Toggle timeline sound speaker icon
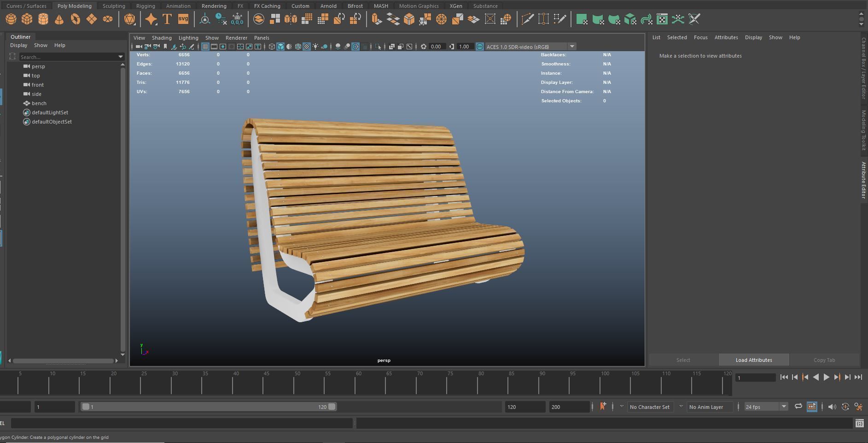This screenshot has width=868, height=443. point(832,407)
